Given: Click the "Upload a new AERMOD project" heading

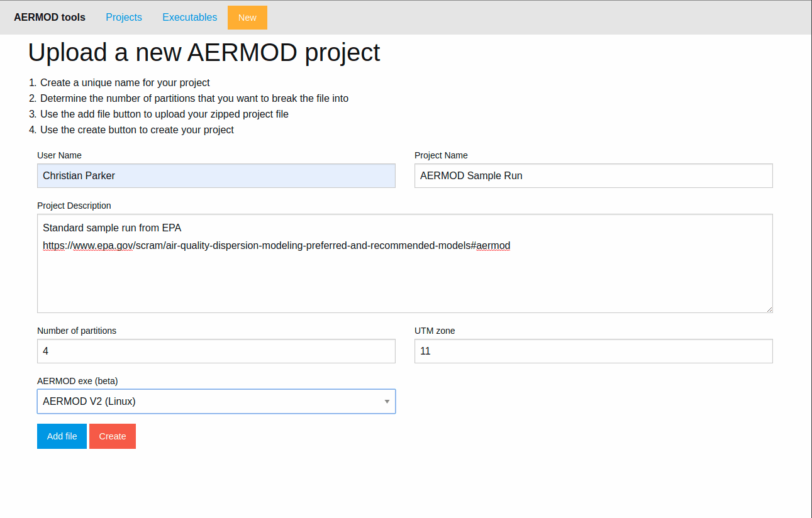Looking at the screenshot, I should click(x=204, y=53).
